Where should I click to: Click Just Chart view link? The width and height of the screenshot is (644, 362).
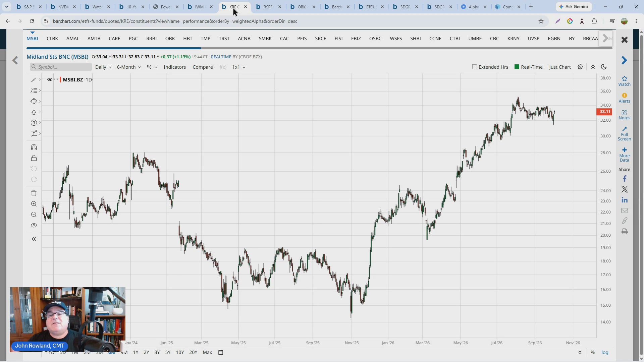click(560, 67)
